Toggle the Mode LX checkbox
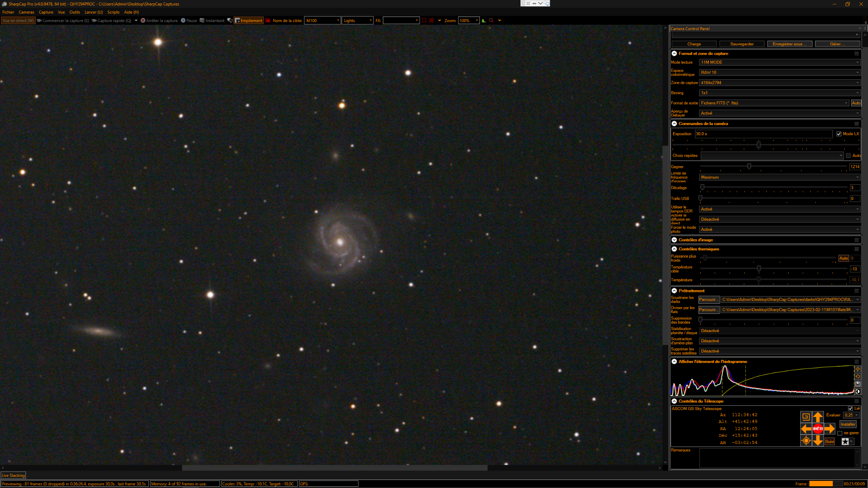Image resolution: width=868 pixels, height=488 pixels. pos(839,134)
